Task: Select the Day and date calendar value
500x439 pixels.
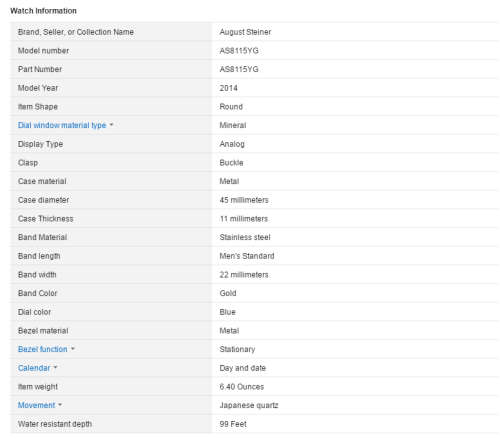Action: point(242,368)
